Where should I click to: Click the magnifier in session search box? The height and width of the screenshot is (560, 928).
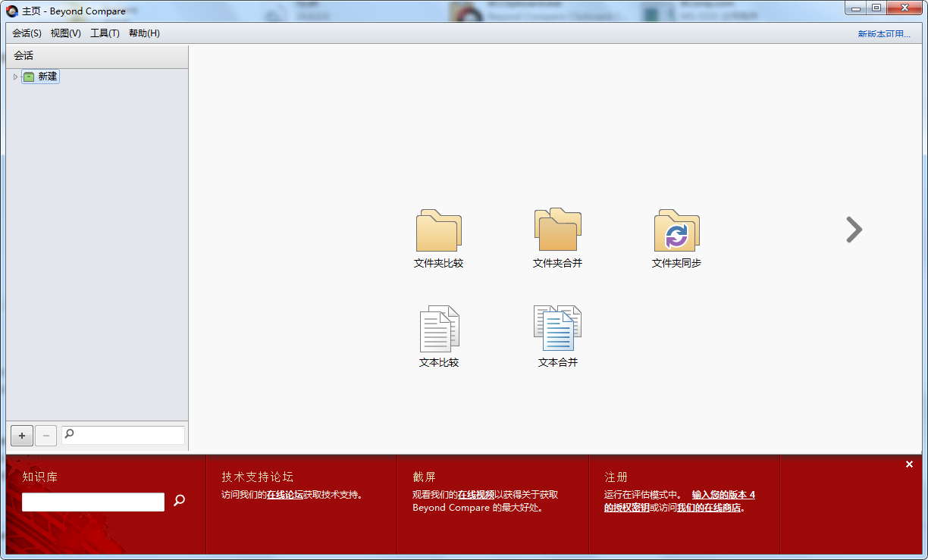(70, 434)
